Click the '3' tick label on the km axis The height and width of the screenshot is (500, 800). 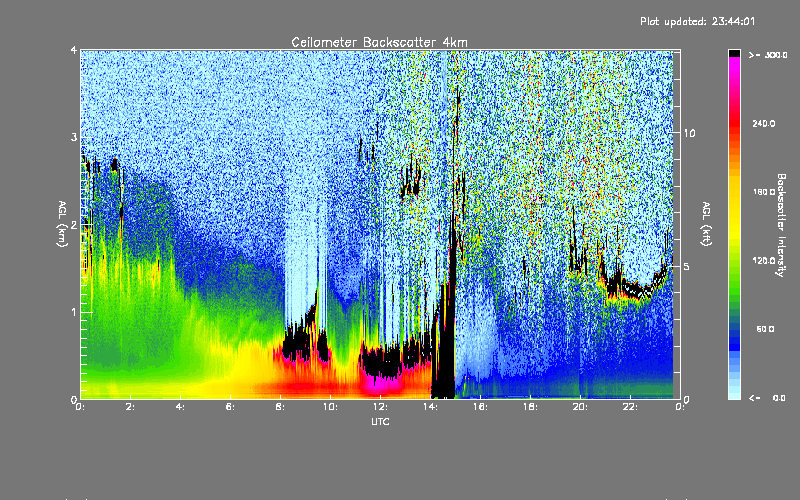pyautogui.click(x=74, y=137)
